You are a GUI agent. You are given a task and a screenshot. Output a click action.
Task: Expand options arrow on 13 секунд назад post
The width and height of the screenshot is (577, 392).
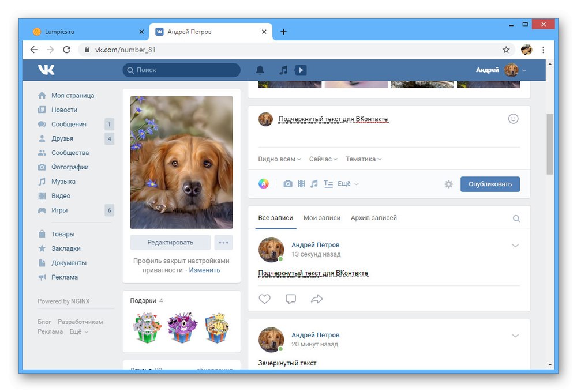(x=515, y=246)
